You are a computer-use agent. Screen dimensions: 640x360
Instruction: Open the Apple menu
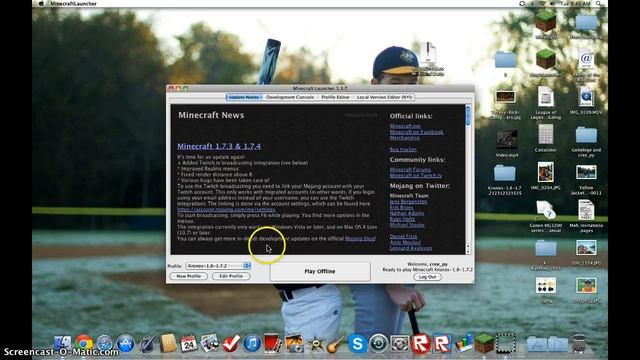point(41,4)
